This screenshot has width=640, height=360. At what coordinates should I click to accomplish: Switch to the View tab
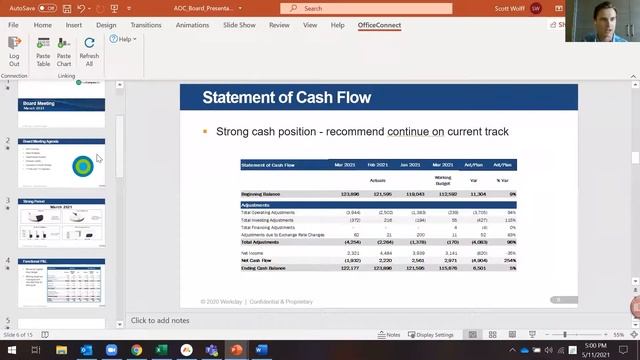pyautogui.click(x=310, y=25)
